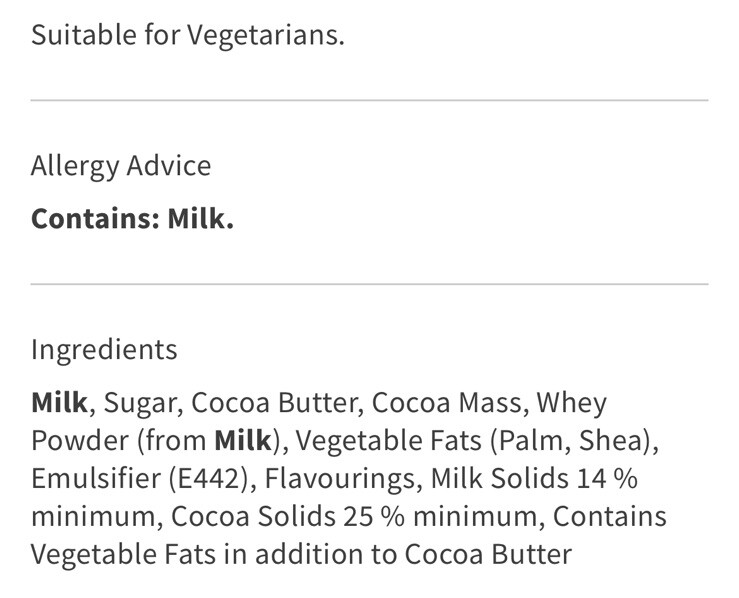Select the 'Allergy Advice' heading
This screenshot has width=739, height=598.
(x=121, y=166)
